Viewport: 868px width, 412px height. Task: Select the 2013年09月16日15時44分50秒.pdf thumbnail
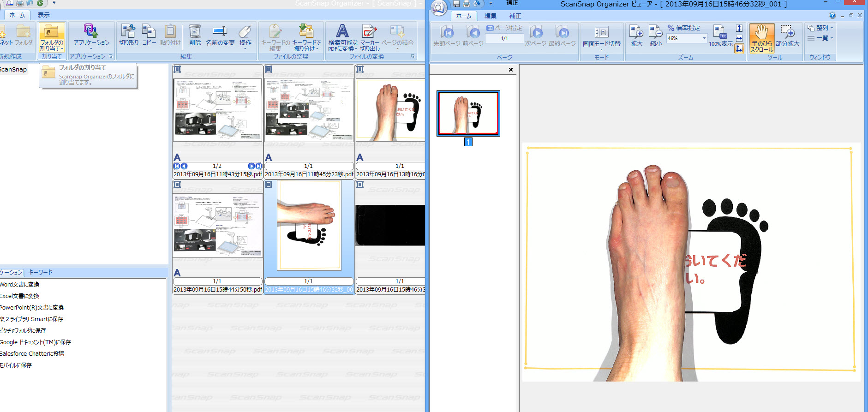218,237
